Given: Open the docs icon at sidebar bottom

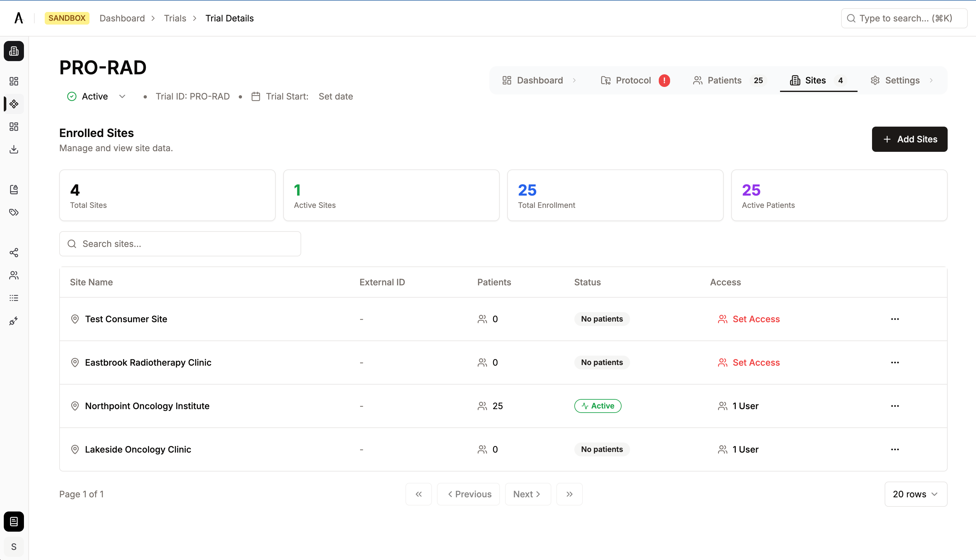Looking at the screenshot, I should [14, 522].
